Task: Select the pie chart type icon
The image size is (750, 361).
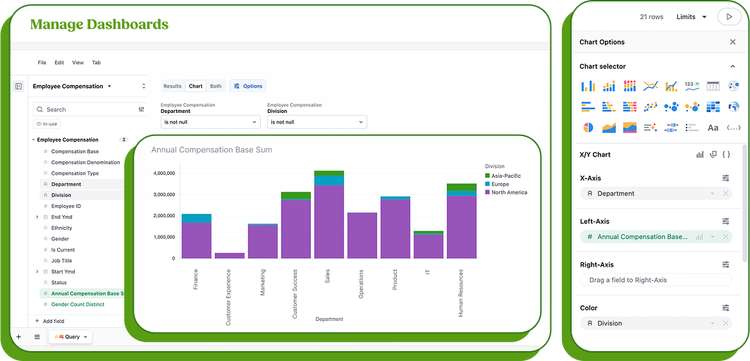Action: tap(588, 127)
